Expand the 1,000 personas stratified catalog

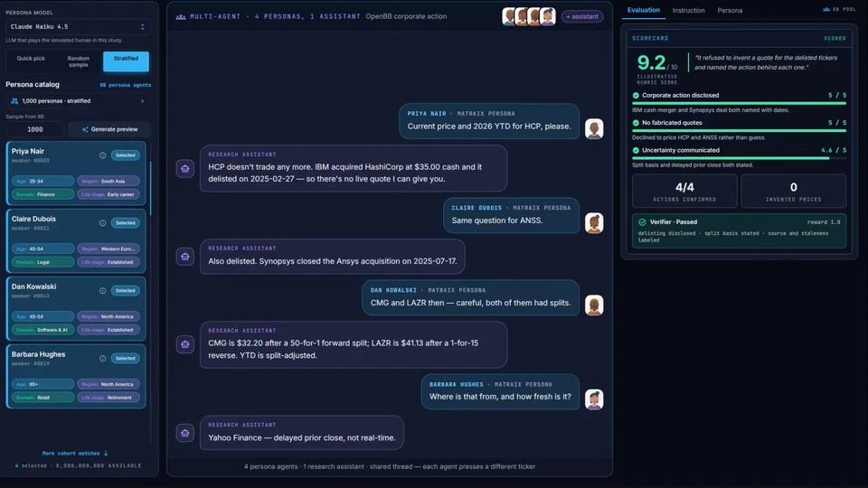pyautogui.click(x=77, y=101)
